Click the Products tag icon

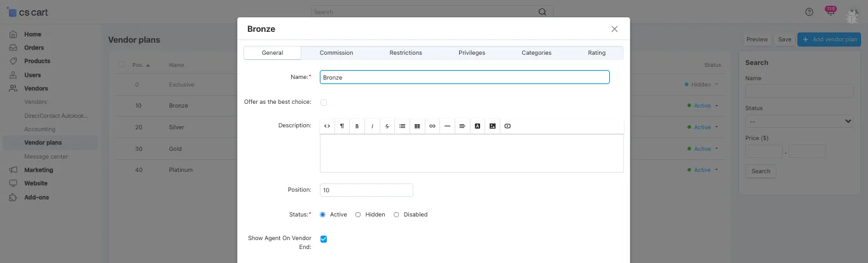point(13,61)
